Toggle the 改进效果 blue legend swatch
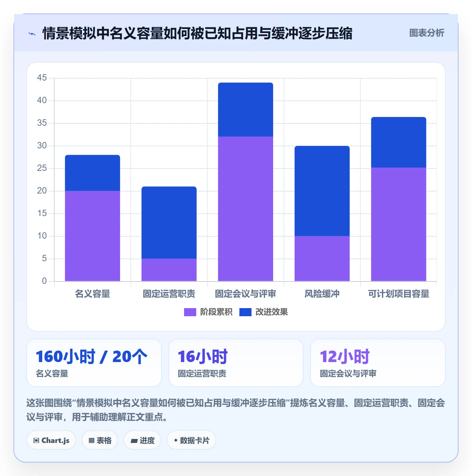 click(x=245, y=312)
